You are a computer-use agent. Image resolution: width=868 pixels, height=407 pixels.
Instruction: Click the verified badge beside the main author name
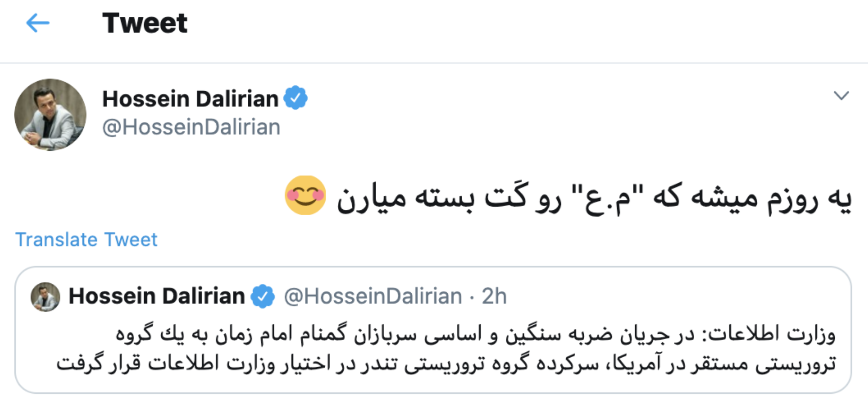295,98
